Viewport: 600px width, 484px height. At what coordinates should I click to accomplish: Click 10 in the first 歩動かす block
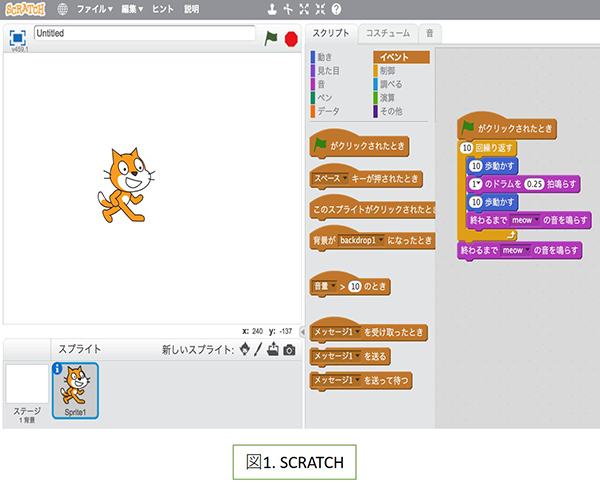tap(476, 166)
